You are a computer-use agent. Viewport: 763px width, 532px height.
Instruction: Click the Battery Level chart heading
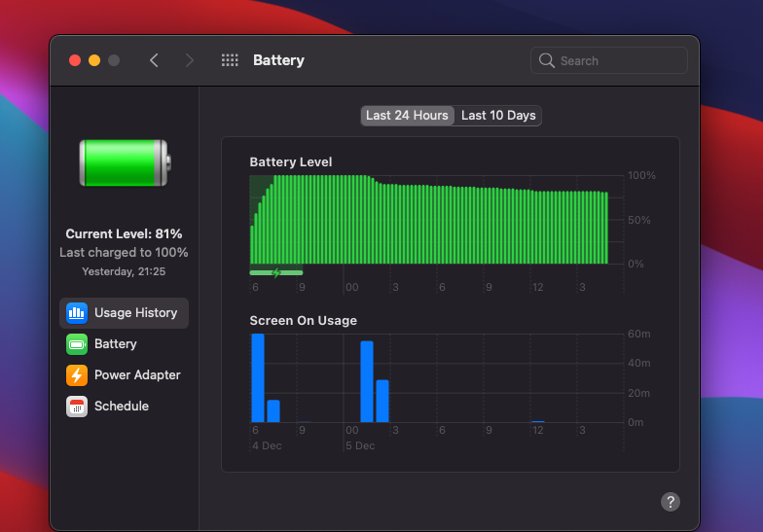pos(290,161)
